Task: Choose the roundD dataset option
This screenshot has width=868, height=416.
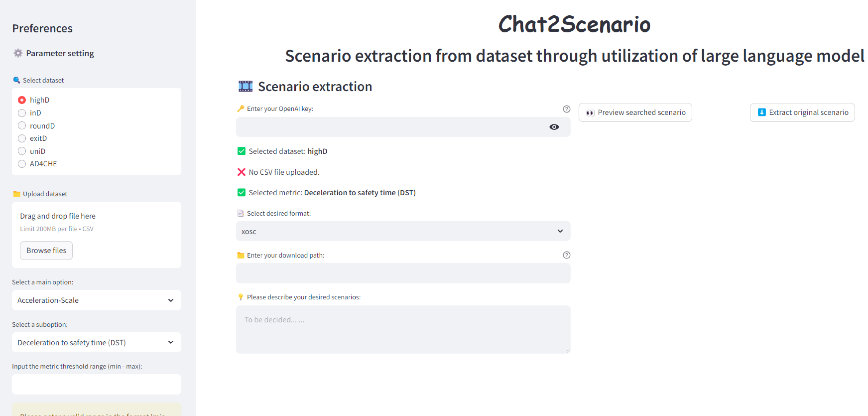Action: [x=22, y=126]
